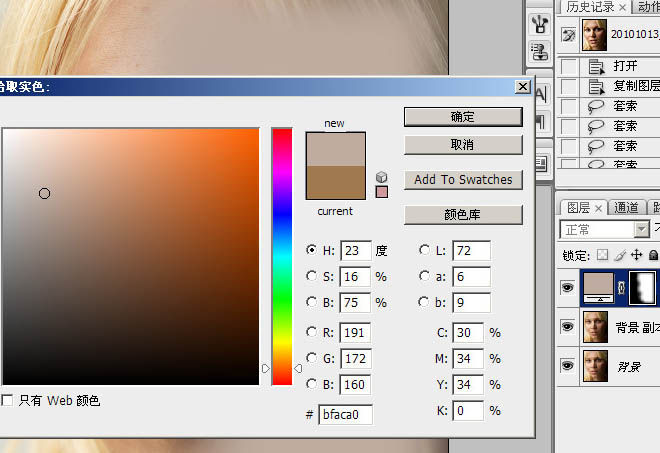Click the Add To Swatches button
The image size is (660, 453).
pyautogui.click(x=463, y=180)
